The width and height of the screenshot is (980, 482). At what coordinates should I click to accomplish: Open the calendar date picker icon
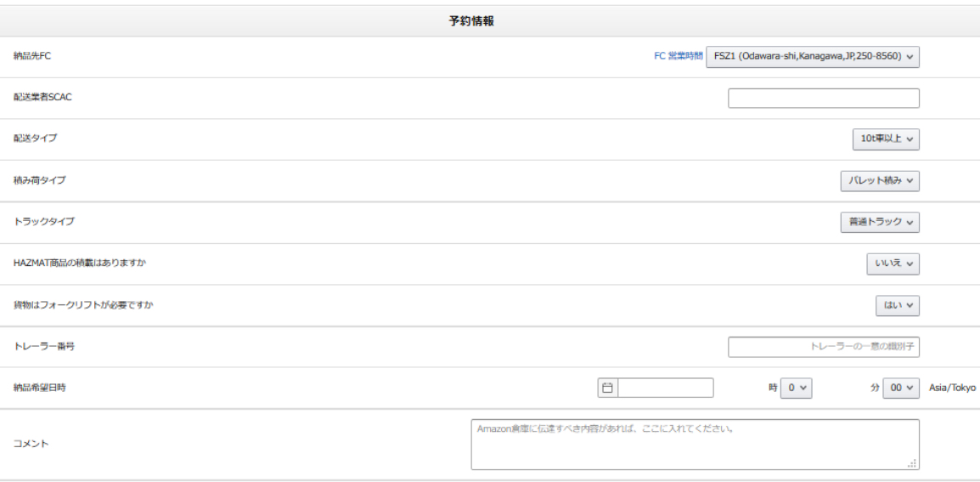(607, 388)
